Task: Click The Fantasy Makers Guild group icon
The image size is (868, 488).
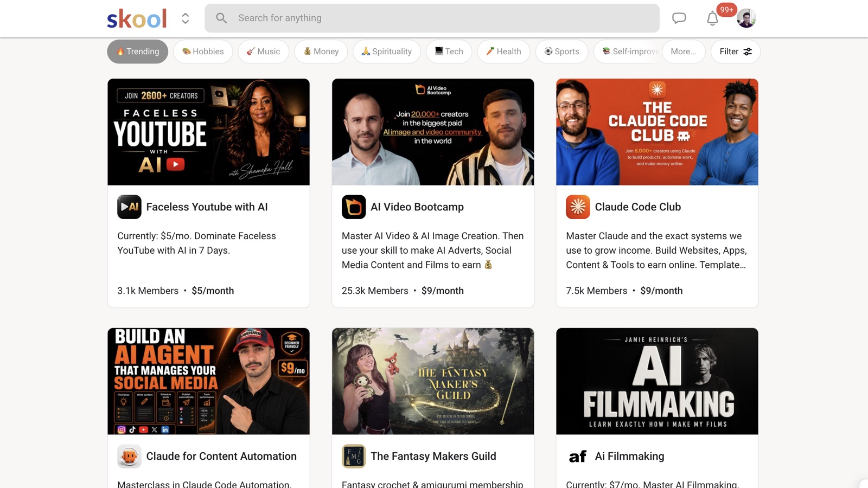Action: click(x=354, y=457)
